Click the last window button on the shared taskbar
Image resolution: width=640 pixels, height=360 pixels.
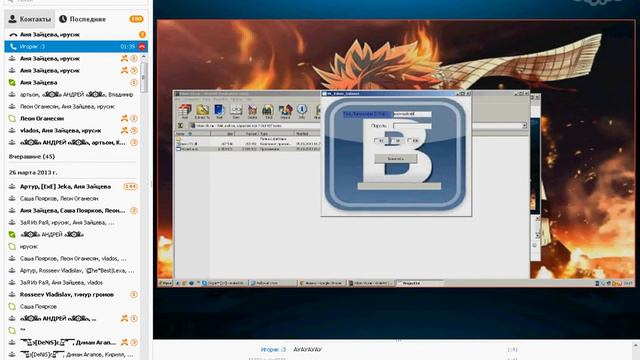coord(420,283)
